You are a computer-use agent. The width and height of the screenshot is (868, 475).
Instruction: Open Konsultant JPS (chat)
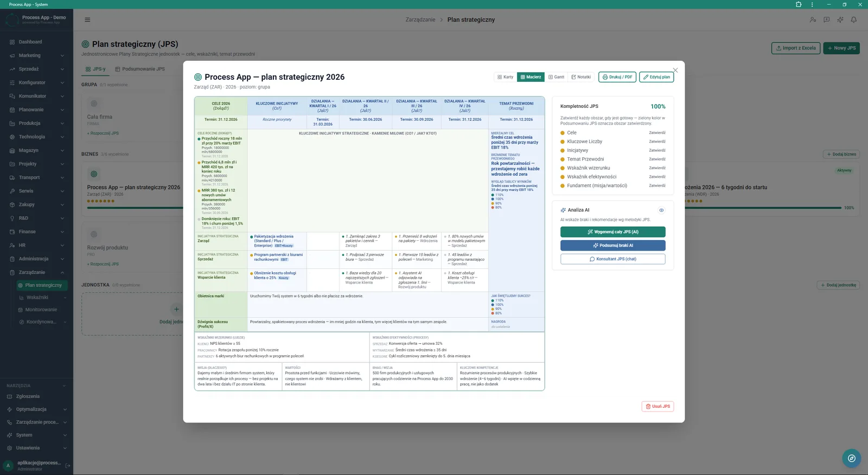[x=613, y=259]
